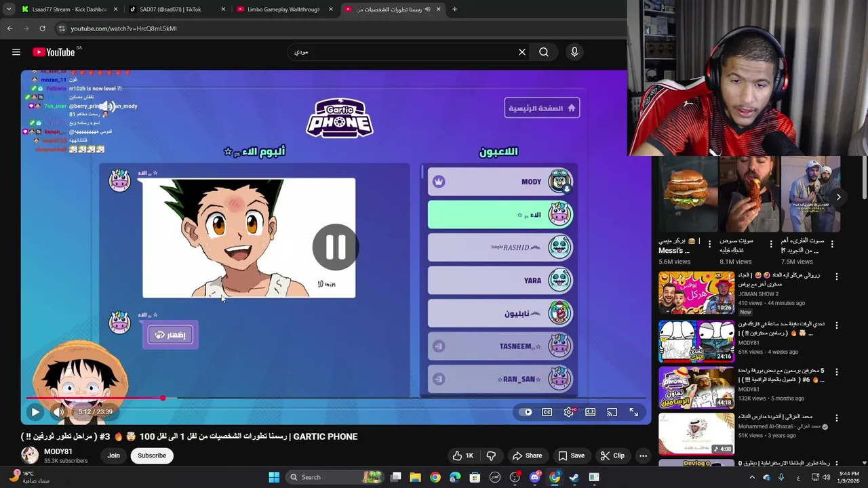Open options for 7.5M views short

pos(832,244)
